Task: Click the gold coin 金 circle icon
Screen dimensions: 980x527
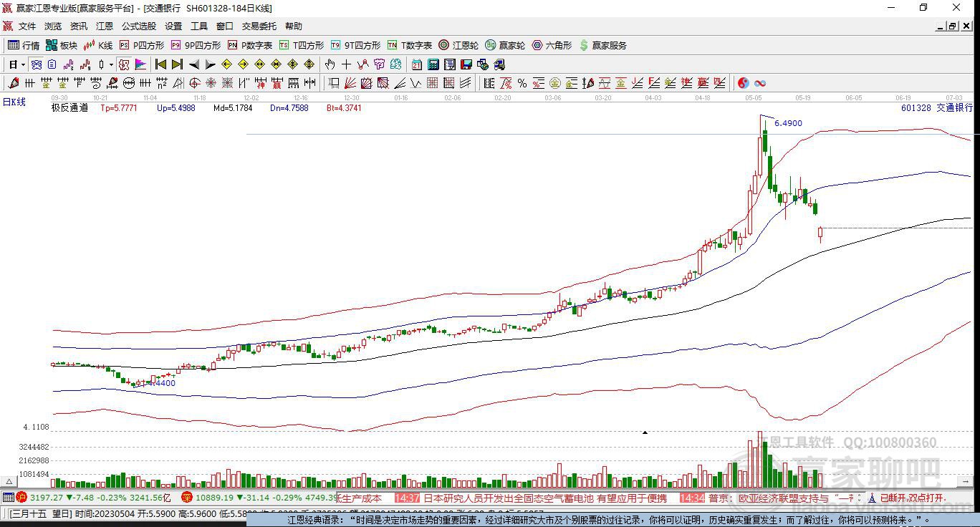Action: coord(554,83)
